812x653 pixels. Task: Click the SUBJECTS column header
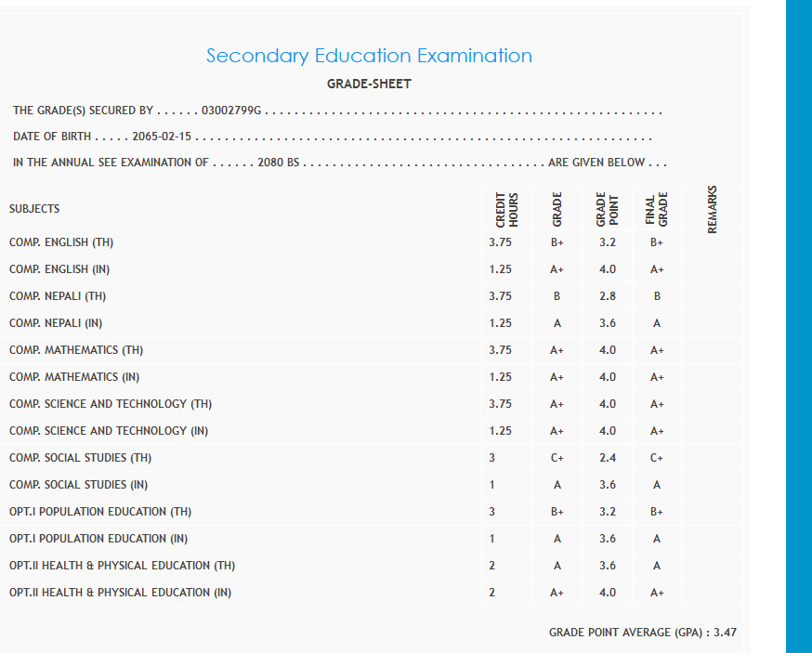(34, 209)
